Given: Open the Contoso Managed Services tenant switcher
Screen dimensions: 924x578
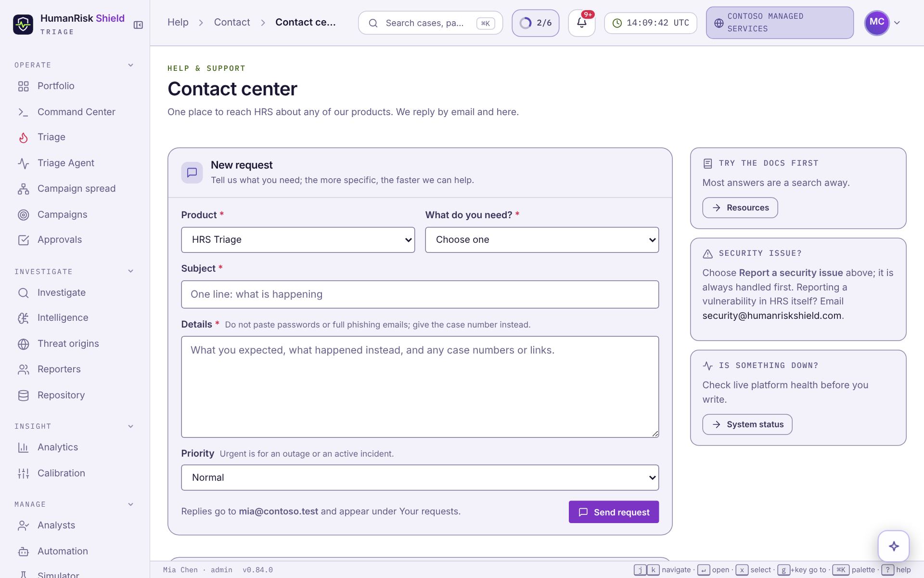Looking at the screenshot, I should click(780, 23).
